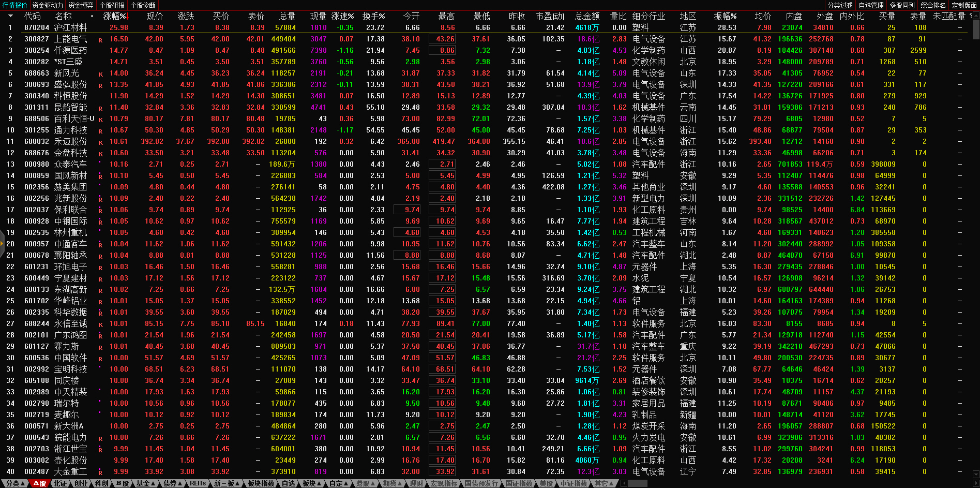The image size is (980, 488).
Task: Click the R marker beside 大金重工
Action: (x=100, y=472)
